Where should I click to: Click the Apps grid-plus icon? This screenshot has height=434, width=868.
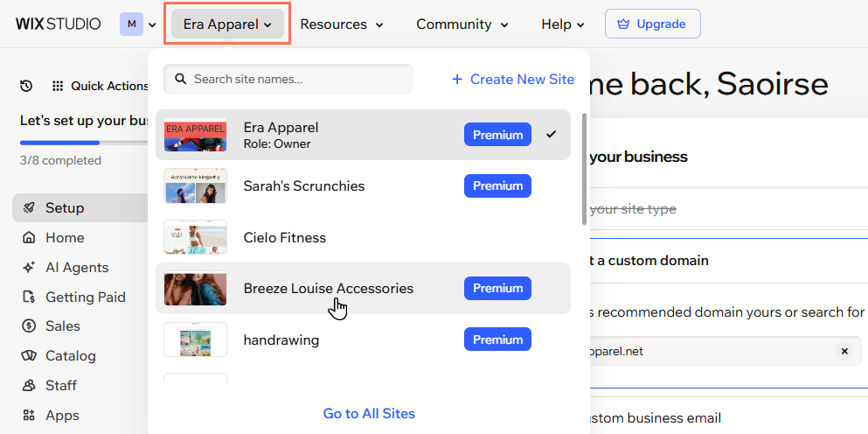tap(28, 415)
